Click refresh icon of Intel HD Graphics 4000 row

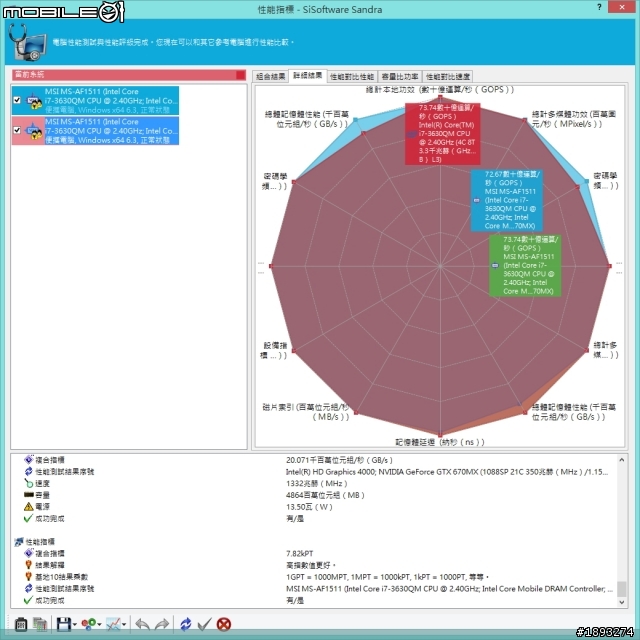tap(29, 471)
